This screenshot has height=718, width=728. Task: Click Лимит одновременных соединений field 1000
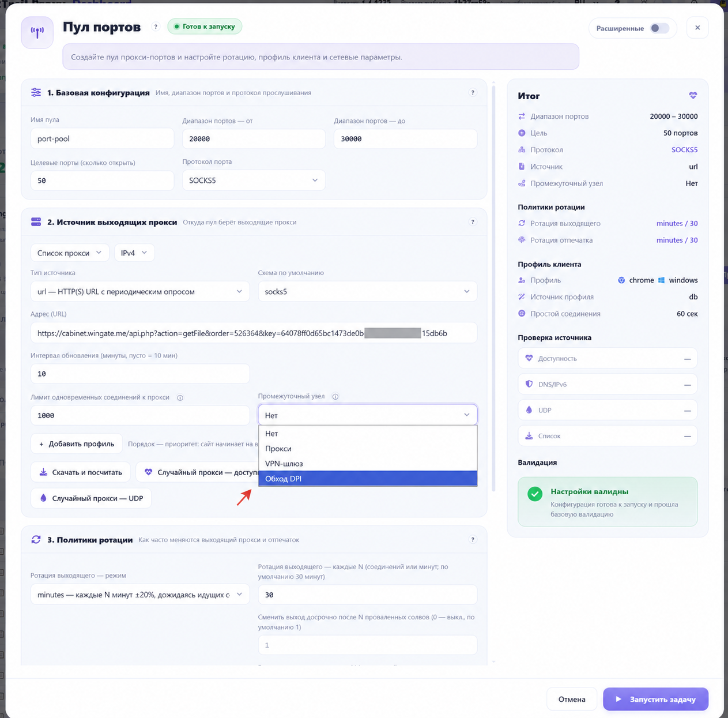click(140, 415)
